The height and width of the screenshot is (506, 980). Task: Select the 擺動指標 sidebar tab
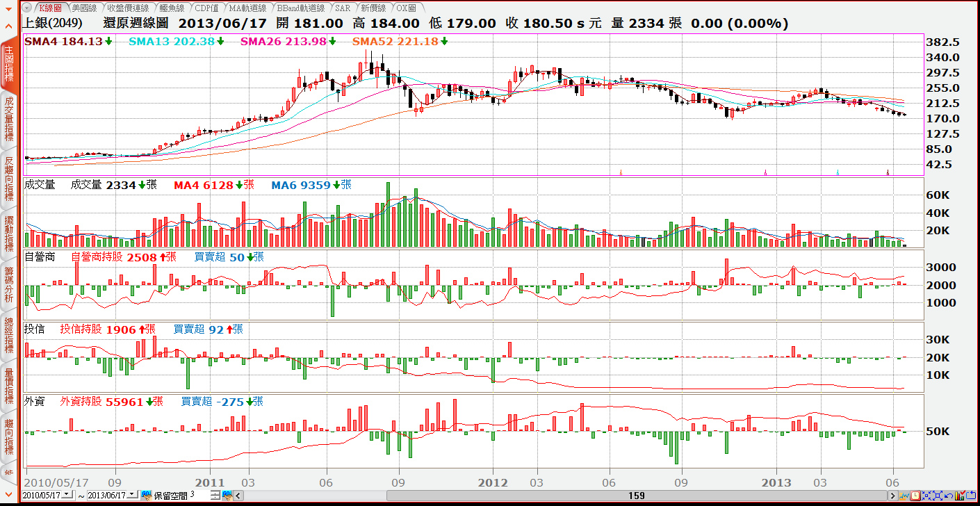[x=9, y=233]
